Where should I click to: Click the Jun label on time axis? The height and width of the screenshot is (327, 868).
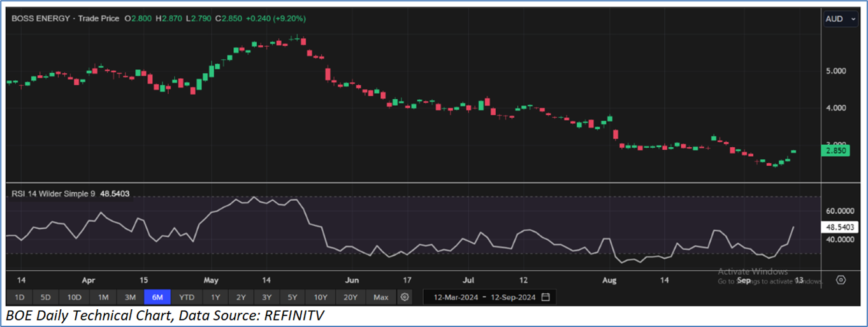351,280
